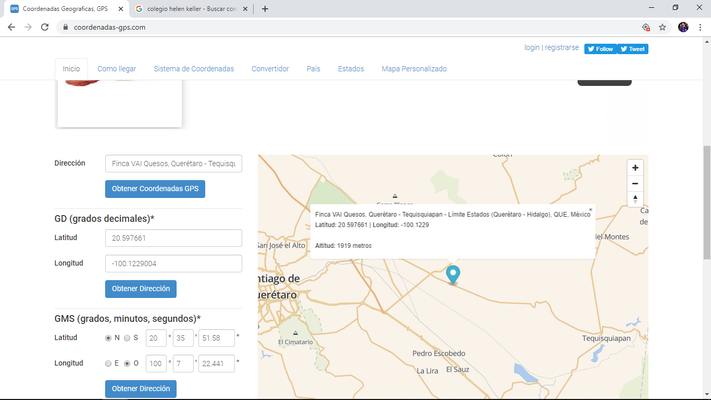Click the Twitter Follow button
This screenshot has width=711, height=400.
(x=600, y=48)
